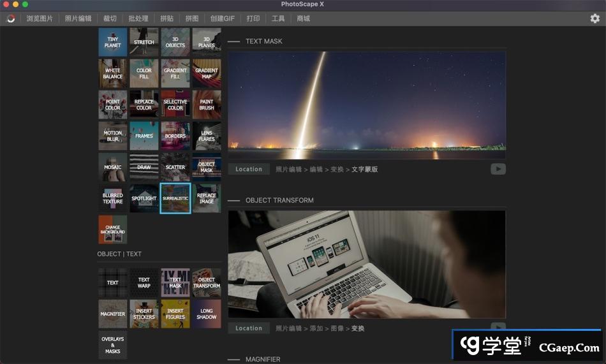
Task: Play the Text Mask video tutorial
Action: (498, 169)
